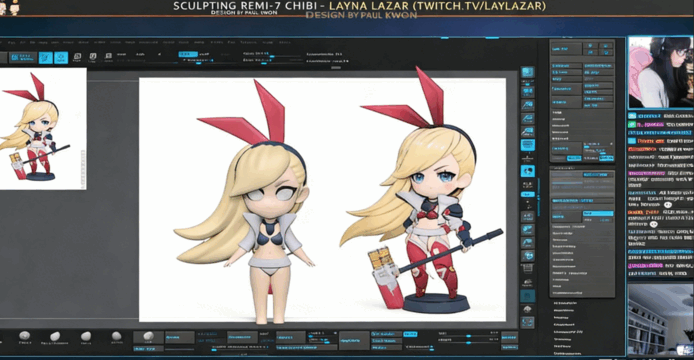
Task: Select the Scale transform icon
Action: [93, 57]
